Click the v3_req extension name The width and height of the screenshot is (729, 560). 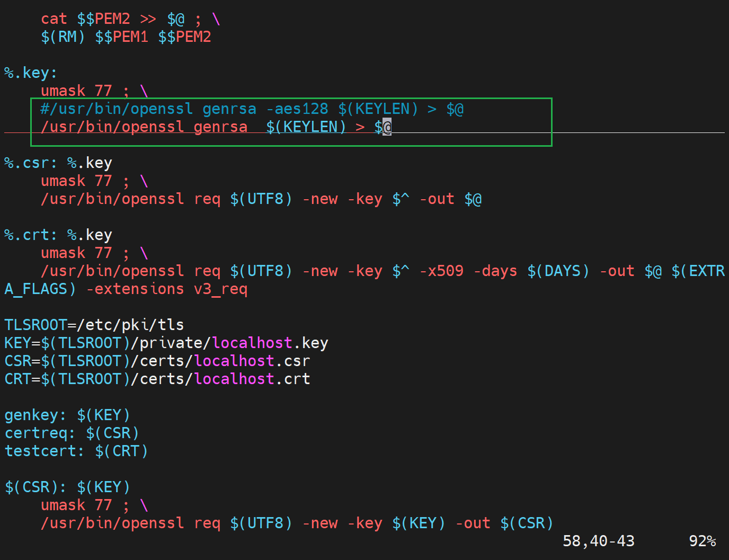pos(220,289)
